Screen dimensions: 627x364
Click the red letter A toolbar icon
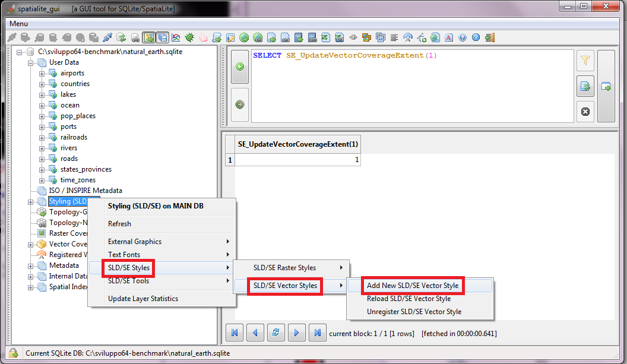[449, 37]
